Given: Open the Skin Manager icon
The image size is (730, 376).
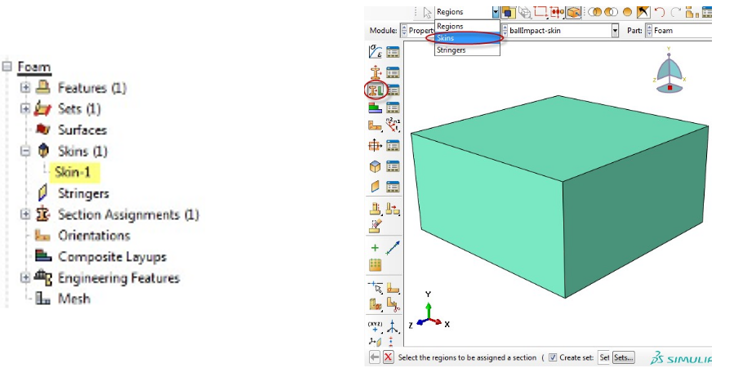Looking at the screenshot, I should pyautogui.click(x=393, y=166).
